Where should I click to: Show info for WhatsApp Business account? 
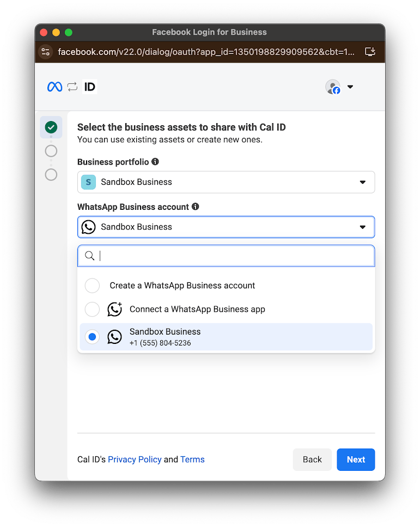(x=195, y=207)
